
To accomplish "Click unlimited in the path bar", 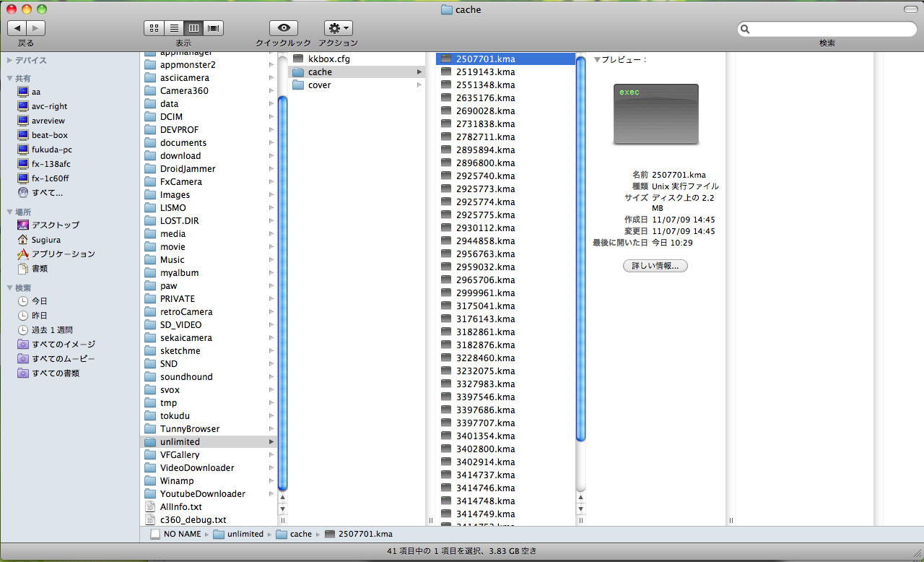I will (245, 534).
